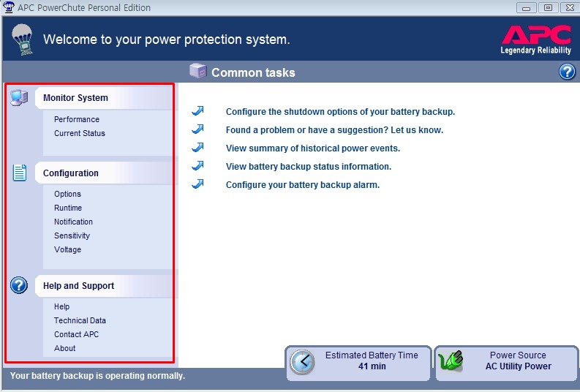Image resolution: width=580 pixels, height=392 pixels.
Task: Click View summary of historical power events
Action: pyautogui.click(x=313, y=148)
